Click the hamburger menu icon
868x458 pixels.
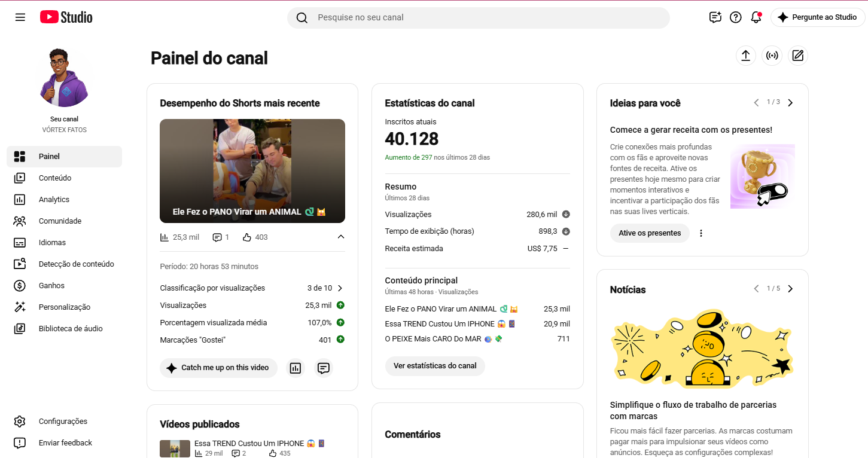point(20,17)
